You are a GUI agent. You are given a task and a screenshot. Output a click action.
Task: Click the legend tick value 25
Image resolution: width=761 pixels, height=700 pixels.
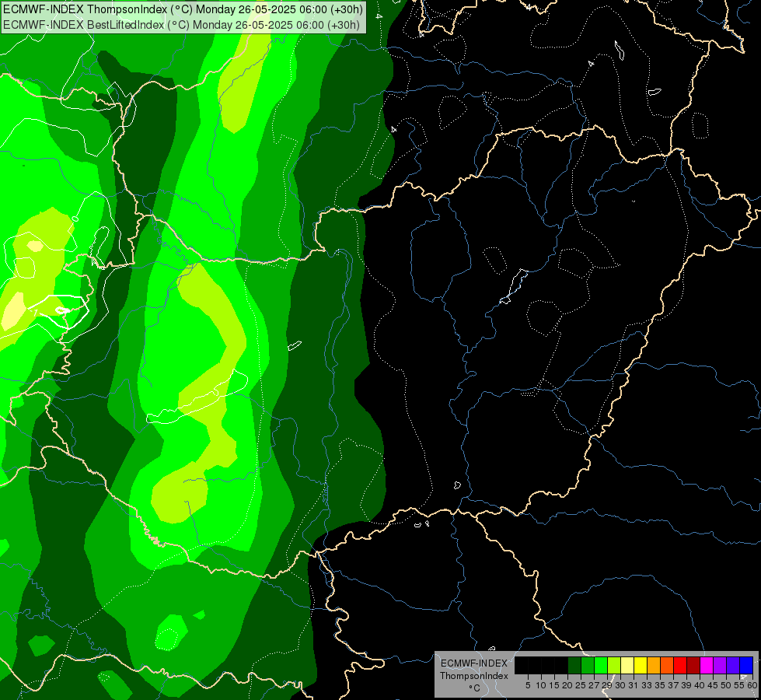581,685
